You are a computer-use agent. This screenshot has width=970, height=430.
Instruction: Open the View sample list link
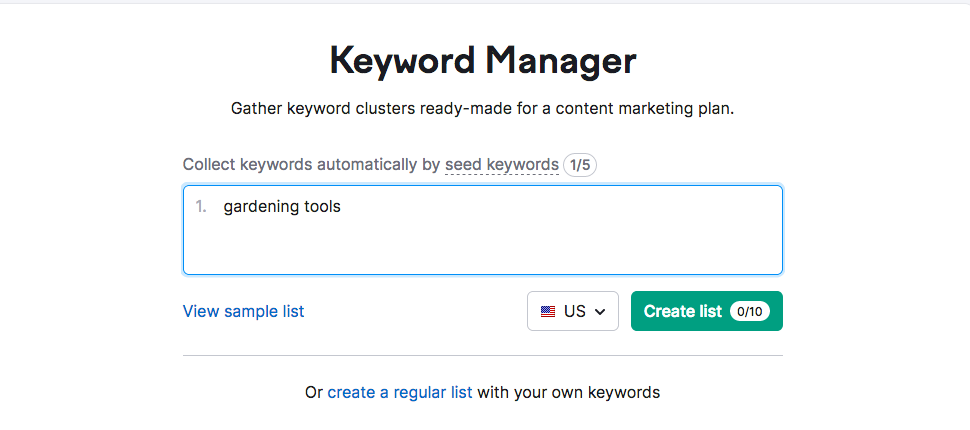pyautogui.click(x=243, y=311)
